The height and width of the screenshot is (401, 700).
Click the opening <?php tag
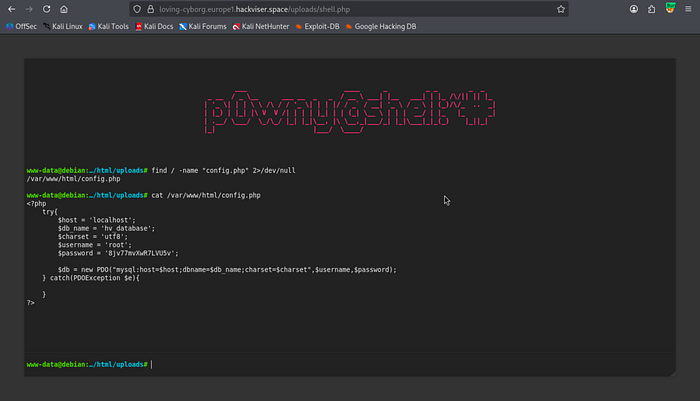coord(36,204)
